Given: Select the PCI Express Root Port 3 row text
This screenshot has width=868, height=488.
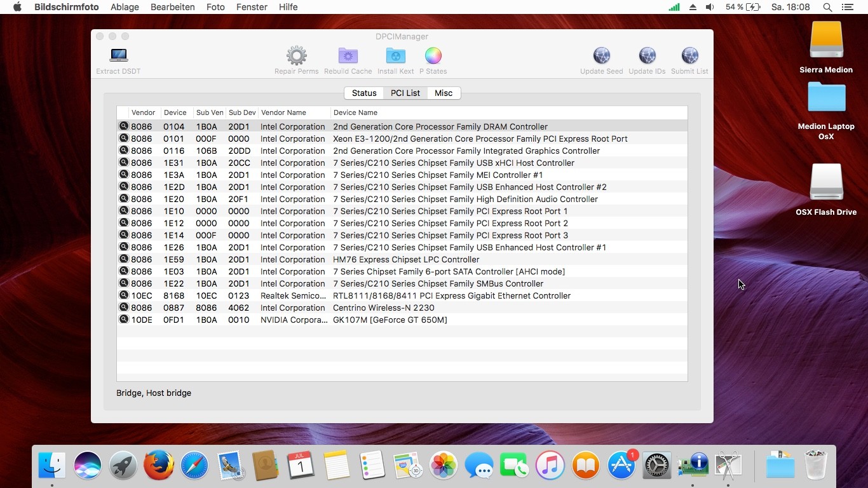Looking at the screenshot, I should point(451,235).
